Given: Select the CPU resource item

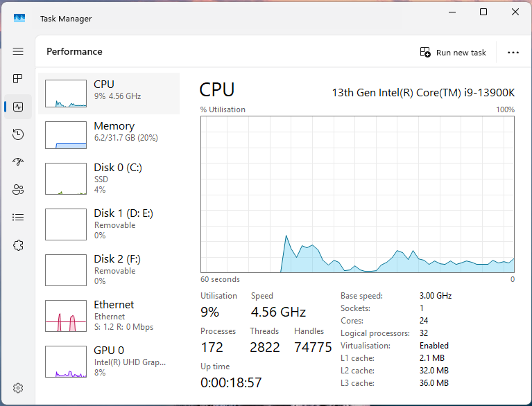Looking at the screenshot, I should click(109, 94).
